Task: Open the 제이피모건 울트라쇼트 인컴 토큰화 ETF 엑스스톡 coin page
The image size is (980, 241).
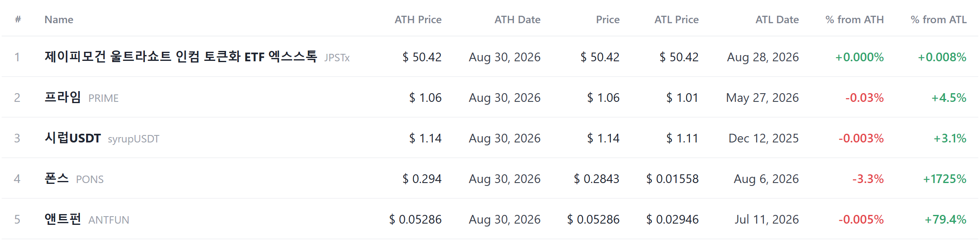Action: pos(181,56)
